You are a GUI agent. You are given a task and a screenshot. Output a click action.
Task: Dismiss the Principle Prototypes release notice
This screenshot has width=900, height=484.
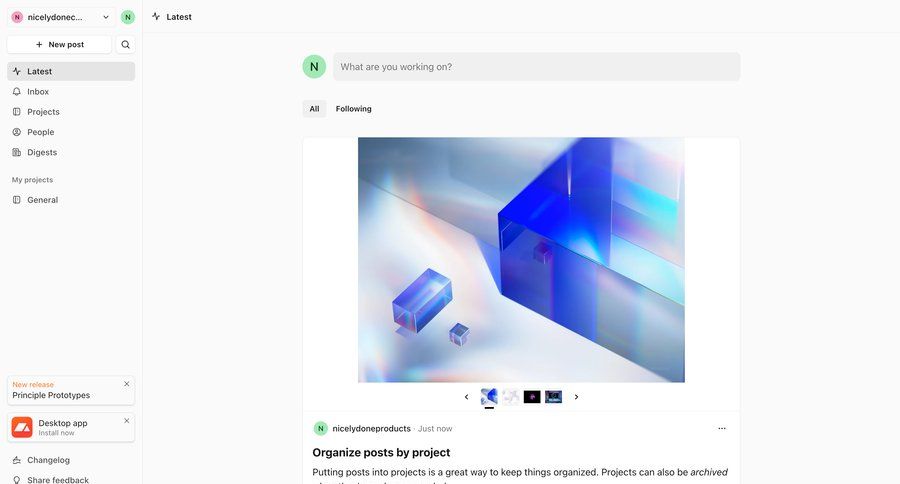[127, 384]
